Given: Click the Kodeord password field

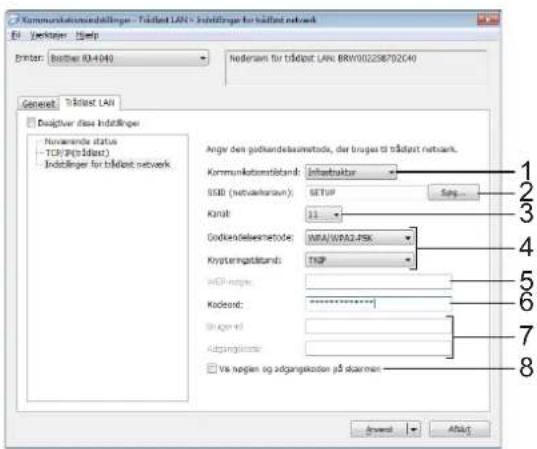Looking at the screenshot, I should coord(378,304).
